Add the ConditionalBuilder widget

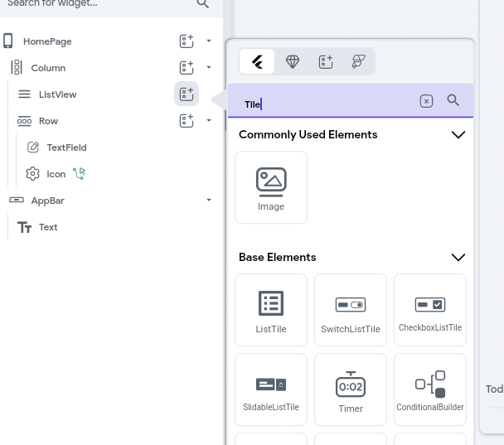(430, 389)
